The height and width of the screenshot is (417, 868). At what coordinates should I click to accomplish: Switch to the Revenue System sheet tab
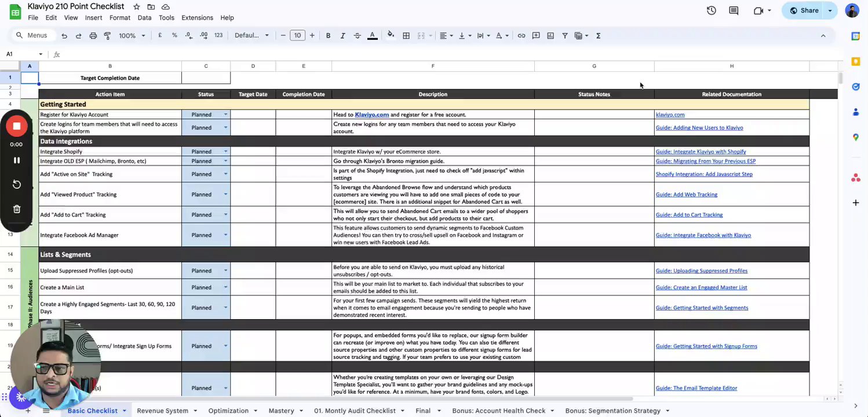(162, 411)
